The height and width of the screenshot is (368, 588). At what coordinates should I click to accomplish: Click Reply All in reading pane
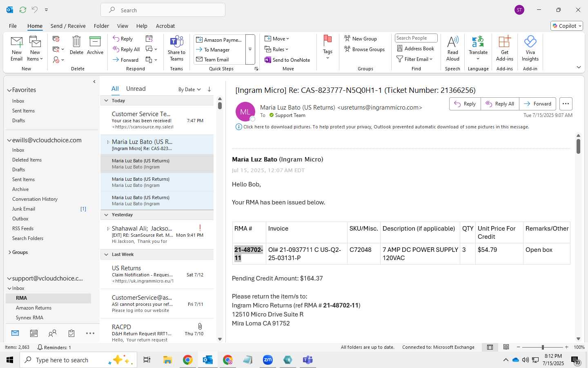pos(500,104)
